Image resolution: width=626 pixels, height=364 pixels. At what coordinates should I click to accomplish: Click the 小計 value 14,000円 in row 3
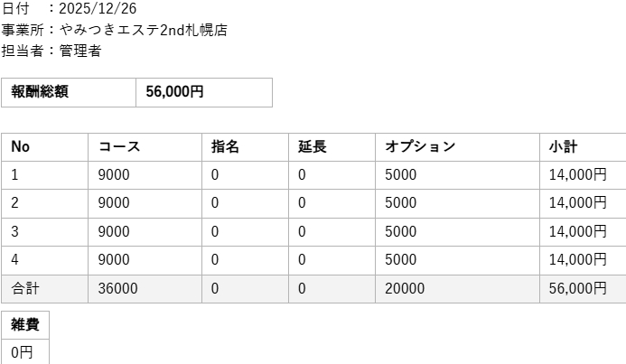(x=577, y=232)
